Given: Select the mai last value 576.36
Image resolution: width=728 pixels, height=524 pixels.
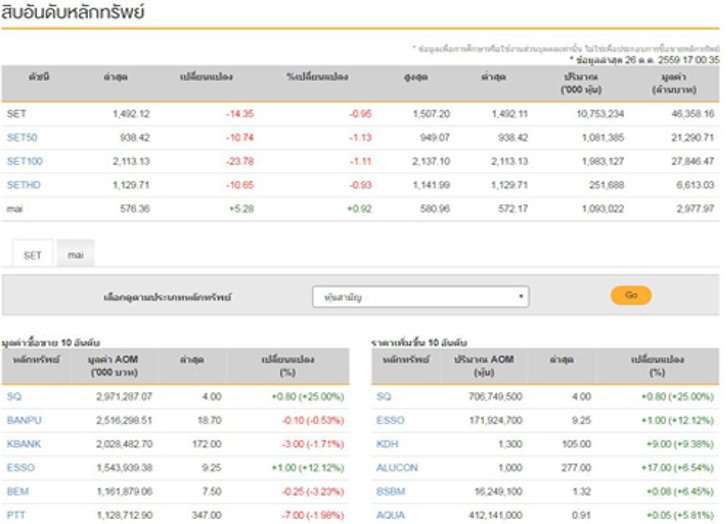Looking at the screenshot, I should point(135,208).
